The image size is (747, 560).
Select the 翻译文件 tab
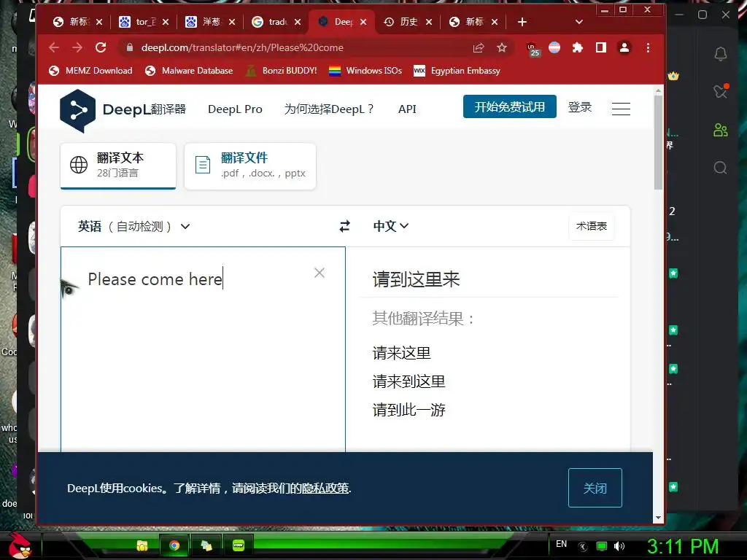[x=250, y=166]
